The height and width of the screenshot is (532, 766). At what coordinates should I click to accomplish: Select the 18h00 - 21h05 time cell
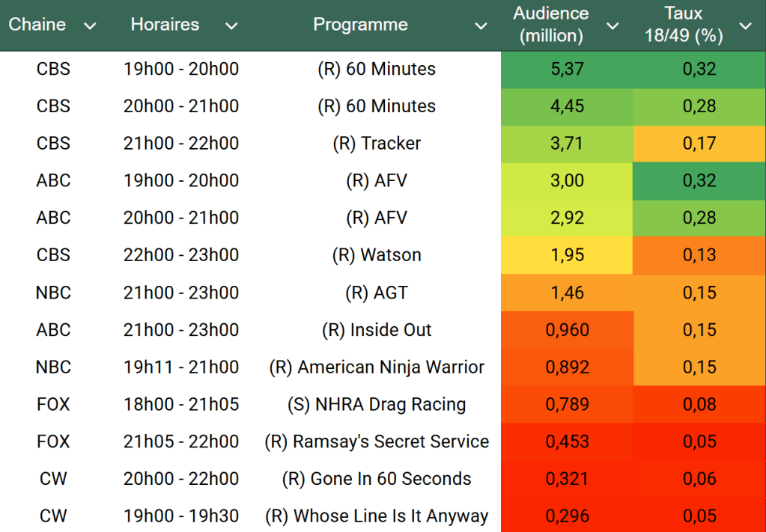pos(181,405)
